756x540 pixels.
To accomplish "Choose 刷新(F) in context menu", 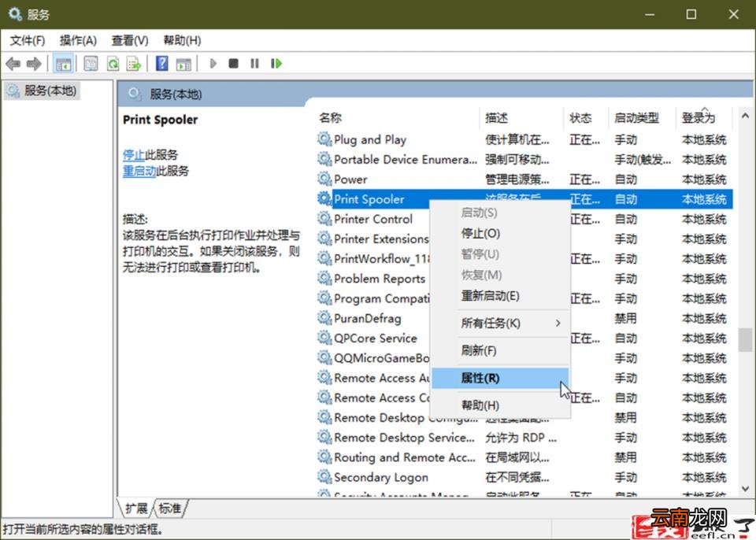I will pos(500,350).
